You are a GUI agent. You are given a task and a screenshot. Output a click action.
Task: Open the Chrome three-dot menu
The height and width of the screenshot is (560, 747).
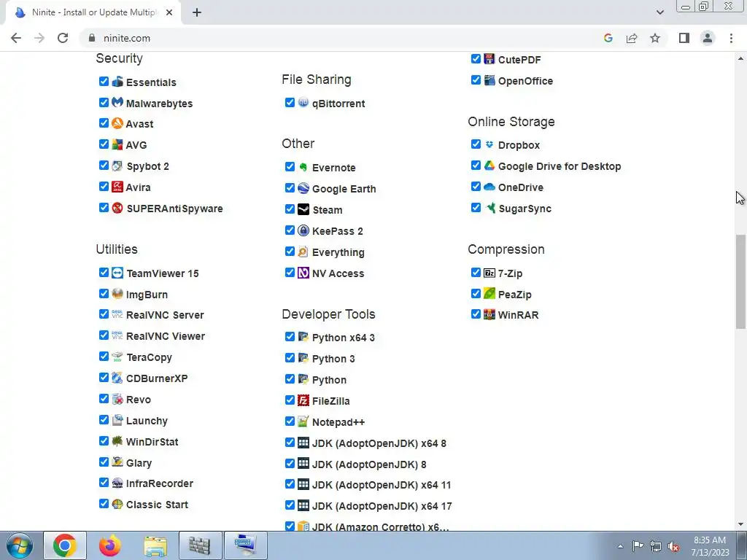coord(731,38)
